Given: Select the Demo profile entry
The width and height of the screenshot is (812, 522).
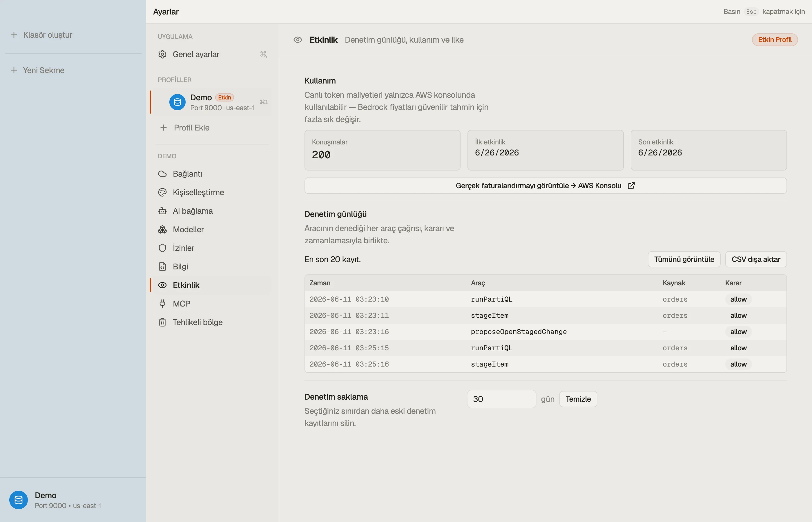Looking at the screenshot, I should point(211,102).
